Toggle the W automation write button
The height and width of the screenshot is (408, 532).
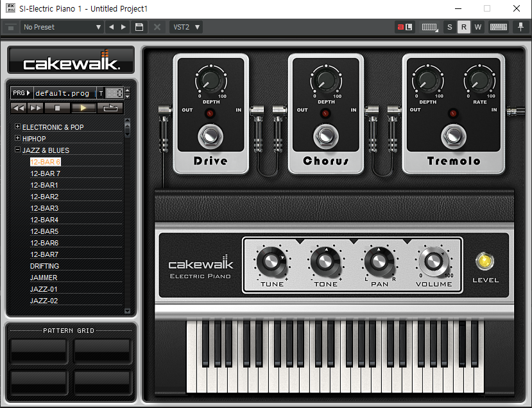coord(478,27)
